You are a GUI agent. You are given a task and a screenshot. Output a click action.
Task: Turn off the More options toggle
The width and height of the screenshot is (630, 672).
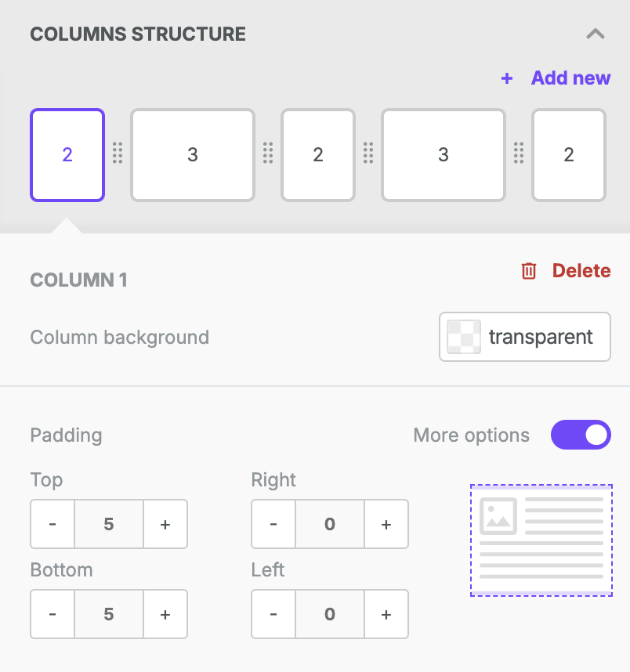tap(581, 435)
